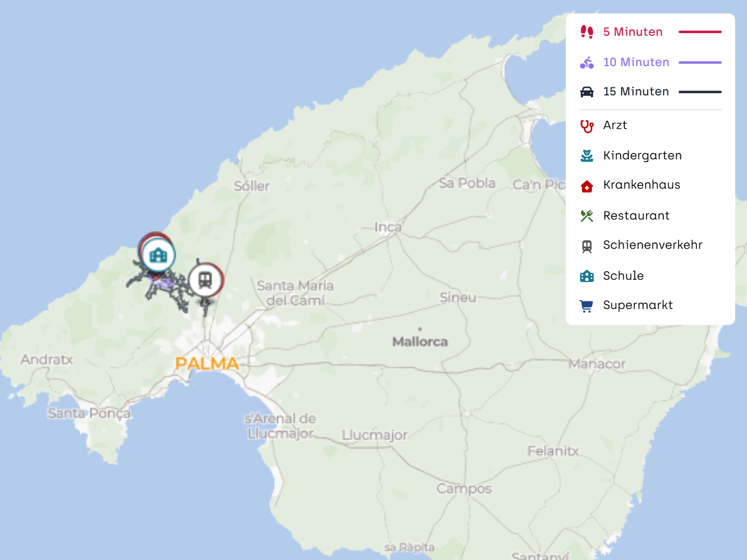Select the bicycle icon in legend
This screenshot has height=560, width=747.
coord(586,62)
